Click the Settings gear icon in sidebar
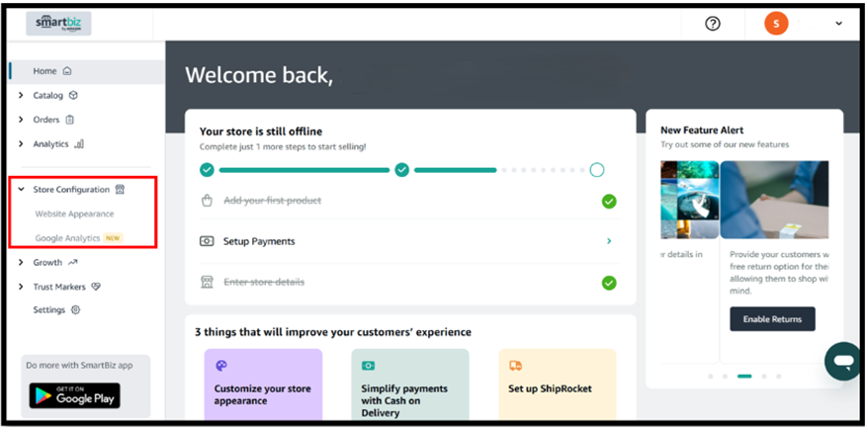This screenshot has height=430, width=868. pyautogui.click(x=75, y=310)
